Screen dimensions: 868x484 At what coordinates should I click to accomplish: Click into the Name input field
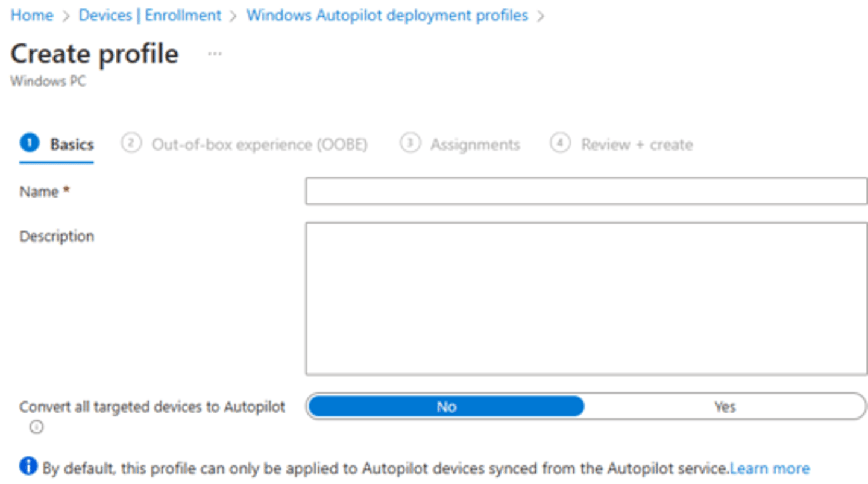586,191
